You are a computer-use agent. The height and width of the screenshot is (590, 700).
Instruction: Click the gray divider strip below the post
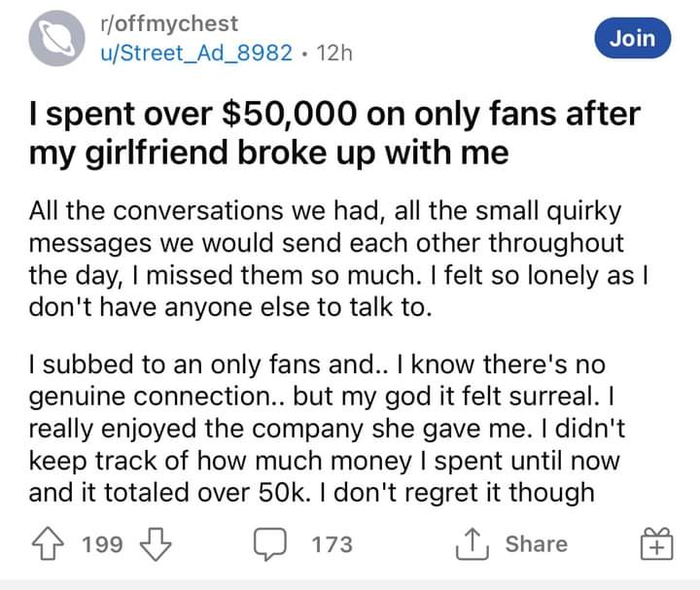350,584
